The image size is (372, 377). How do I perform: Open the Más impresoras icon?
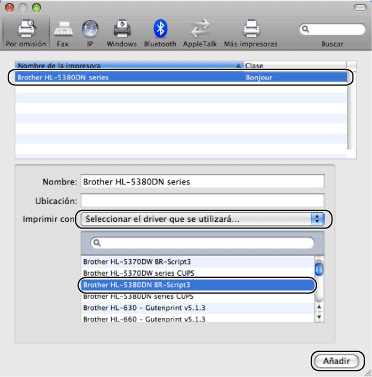click(x=251, y=33)
